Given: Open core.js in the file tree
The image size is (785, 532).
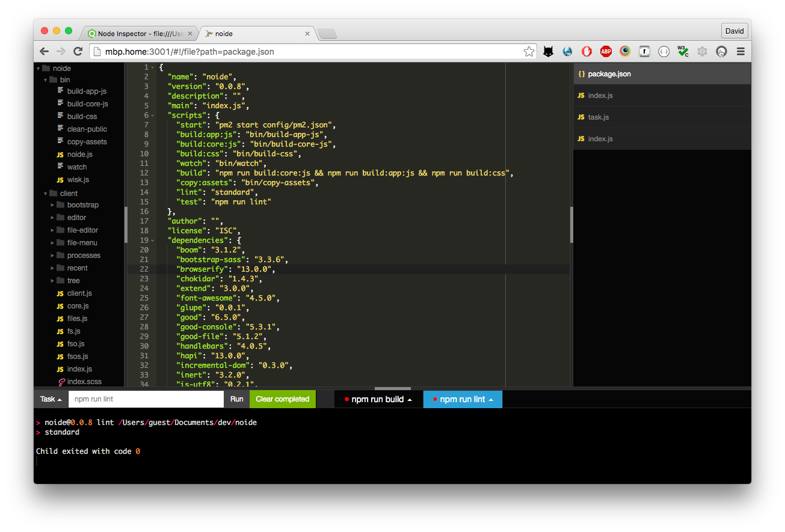Looking at the screenshot, I should pos(78,306).
